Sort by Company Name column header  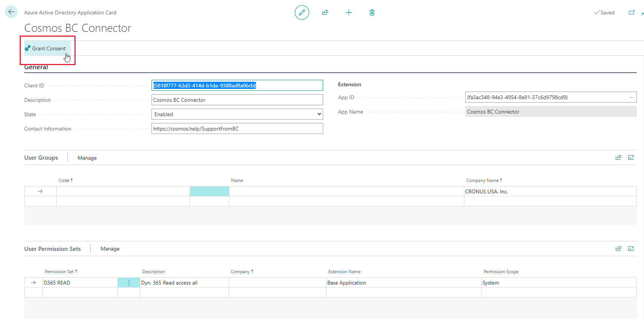(x=484, y=181)
